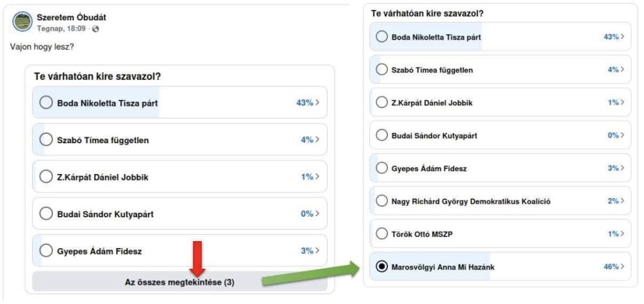Open voters list for the left 43% result

[308, 102]
